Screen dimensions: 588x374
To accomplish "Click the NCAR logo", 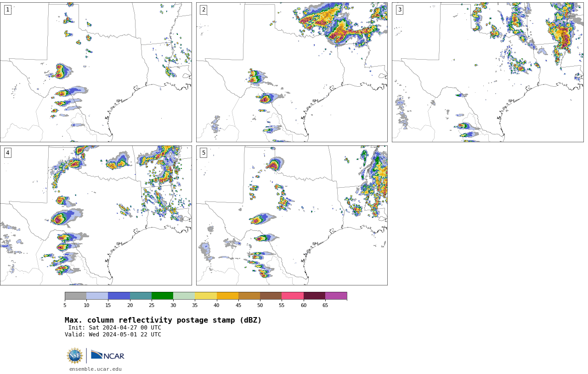I will [x=107, y=355].
